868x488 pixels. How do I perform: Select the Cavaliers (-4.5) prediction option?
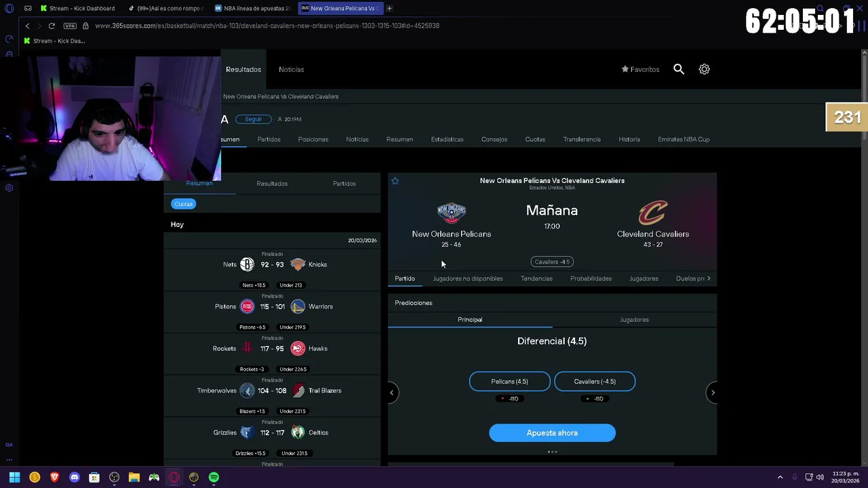[x=595, y=382]
